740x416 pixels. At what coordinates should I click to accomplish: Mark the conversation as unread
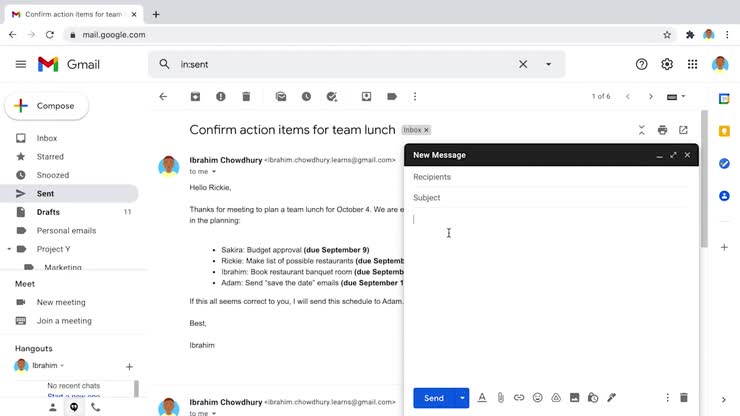281,96
